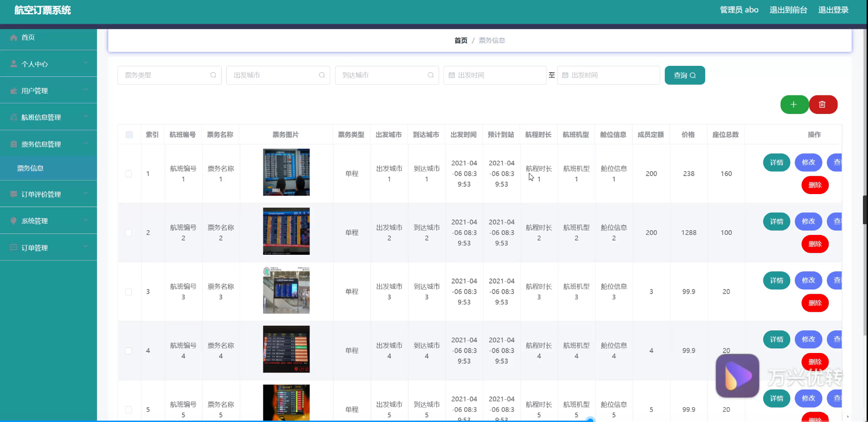Check the checkbox for row 1
Image resolution: width=868 pixels, height=422 pixels.
point(129,174)
